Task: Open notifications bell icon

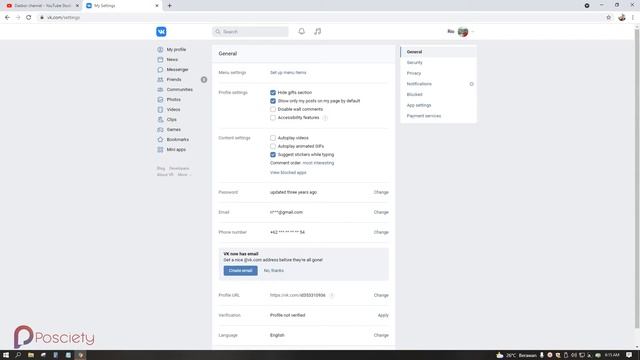Action: tap(302, 31)
